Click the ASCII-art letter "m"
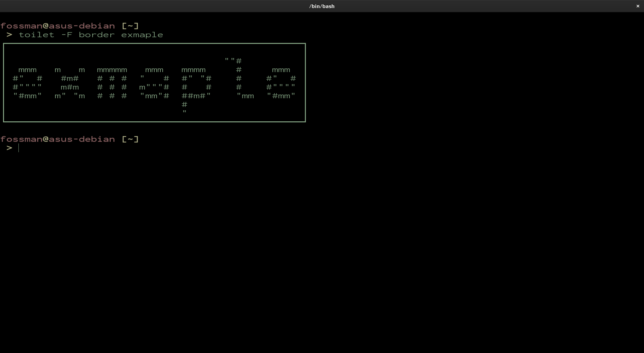The height and width of the screenshot is (353, 644). (112, 83)
